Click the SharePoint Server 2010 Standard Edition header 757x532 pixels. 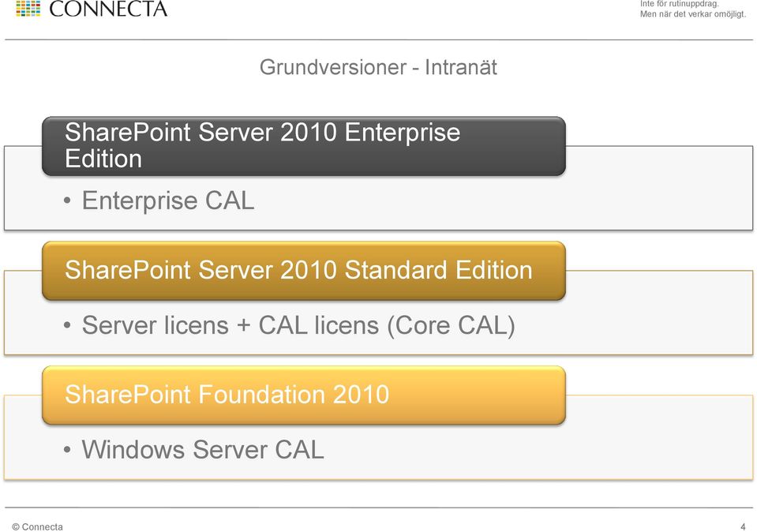coord(304,271)
